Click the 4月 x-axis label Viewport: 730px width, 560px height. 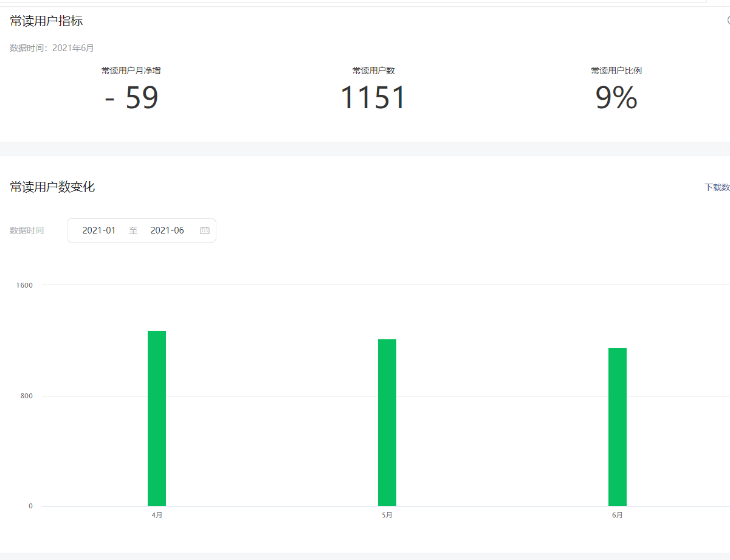157,515
